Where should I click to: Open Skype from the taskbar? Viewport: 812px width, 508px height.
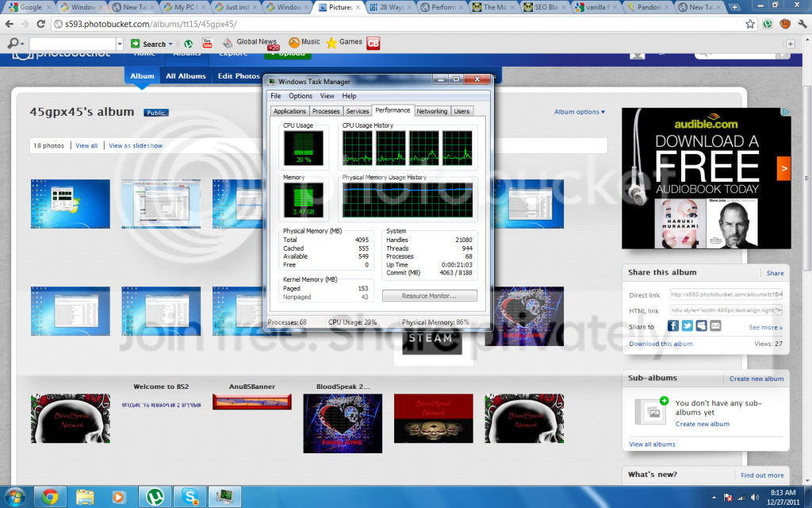190,497
